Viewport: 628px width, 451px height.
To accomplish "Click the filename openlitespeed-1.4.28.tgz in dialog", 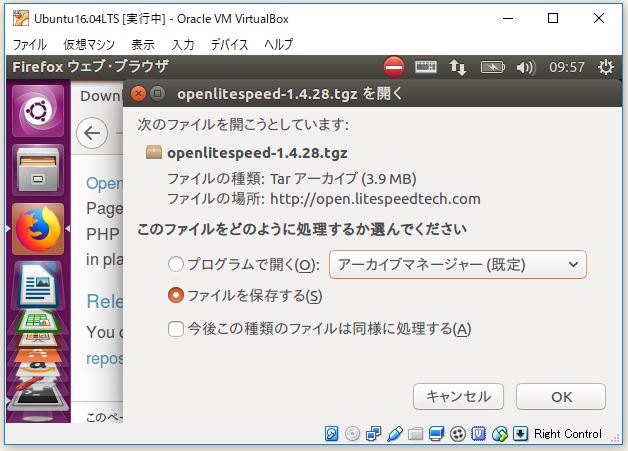I will pos(257,153).
